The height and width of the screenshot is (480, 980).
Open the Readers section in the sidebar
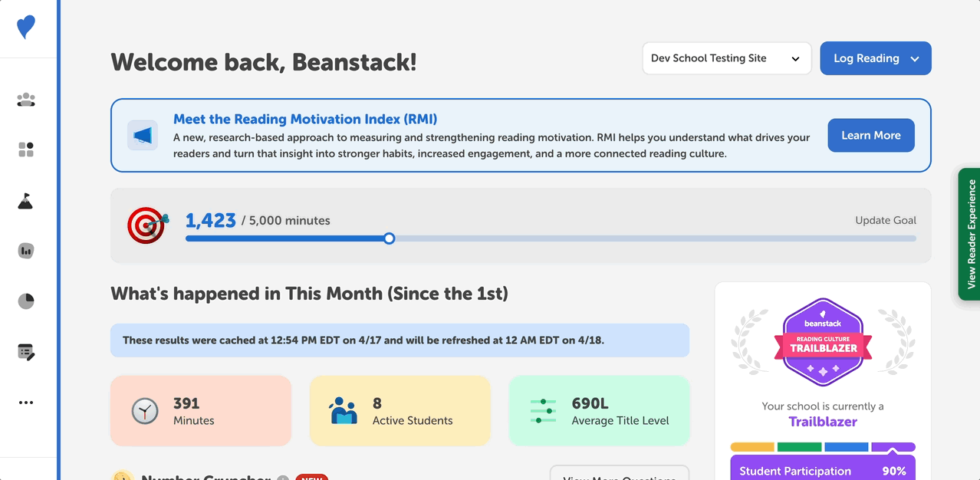point(26,100)
